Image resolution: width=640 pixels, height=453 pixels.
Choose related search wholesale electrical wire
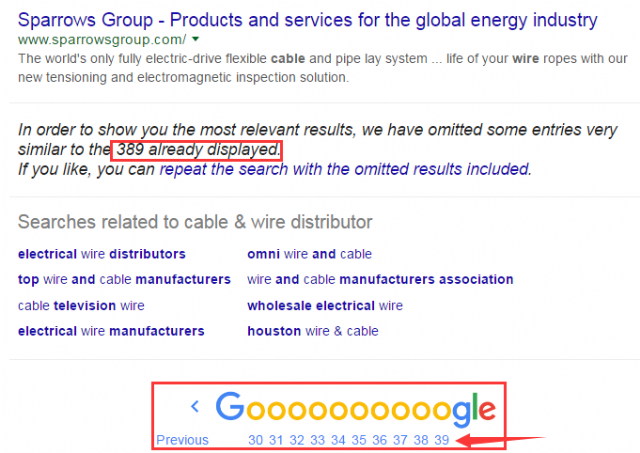325,305
